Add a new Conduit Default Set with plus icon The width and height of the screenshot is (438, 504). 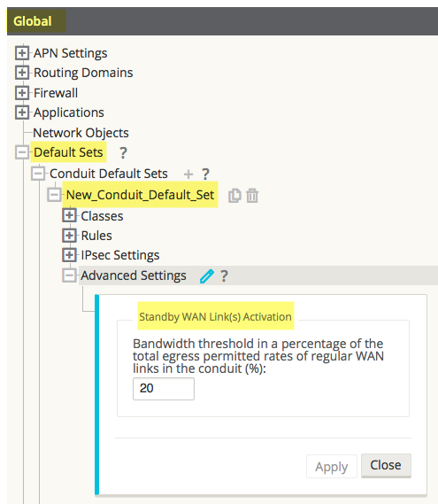[x=188, y=174]
